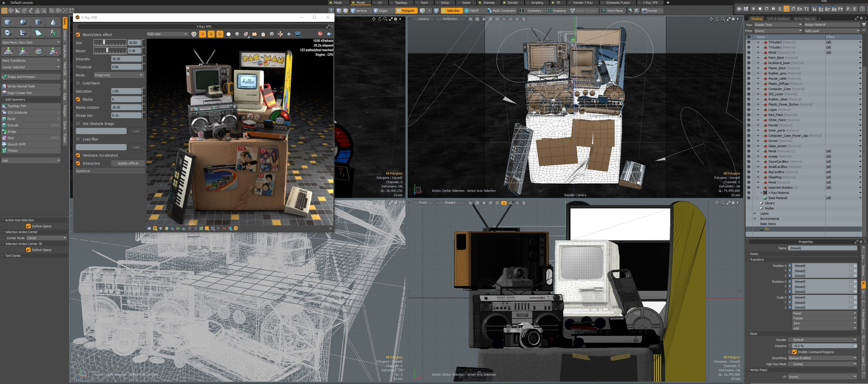Adjust the Bloom amount slider

click(110, 51)
